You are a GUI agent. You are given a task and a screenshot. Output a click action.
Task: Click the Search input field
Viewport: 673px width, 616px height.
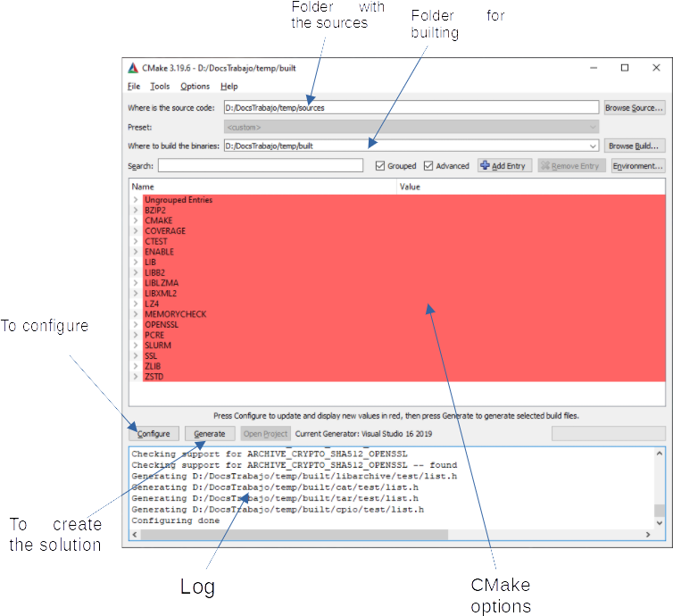pos(261,166)
